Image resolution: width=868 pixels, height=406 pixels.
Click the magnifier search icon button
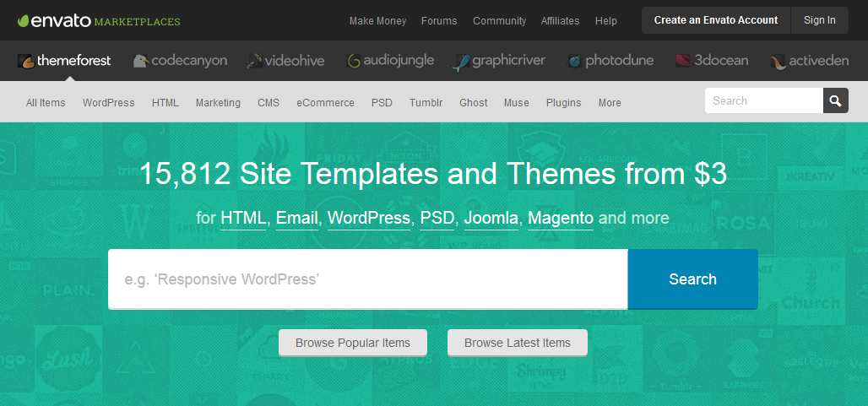(x=836, y=100)
